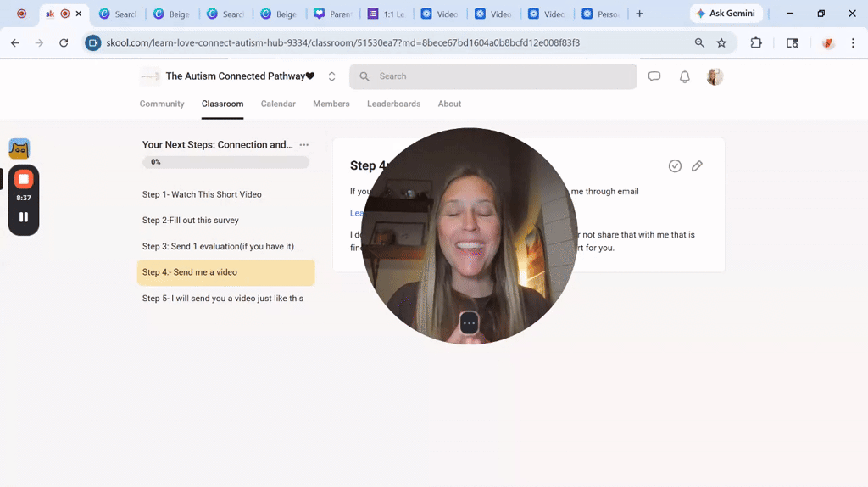This screenshot has height=487, width=868.
Task: Open the browser zoom indicator
Action: (699, 42)
